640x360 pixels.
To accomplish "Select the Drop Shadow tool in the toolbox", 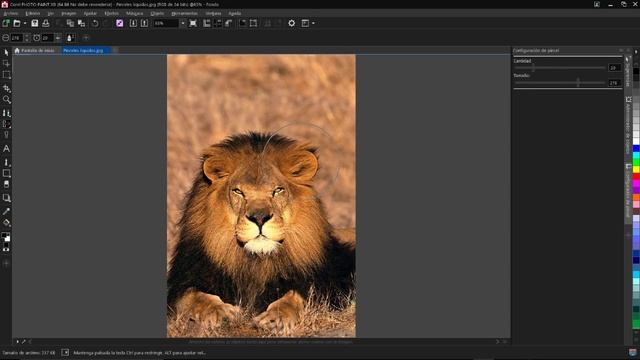I will tap(6, 198).
